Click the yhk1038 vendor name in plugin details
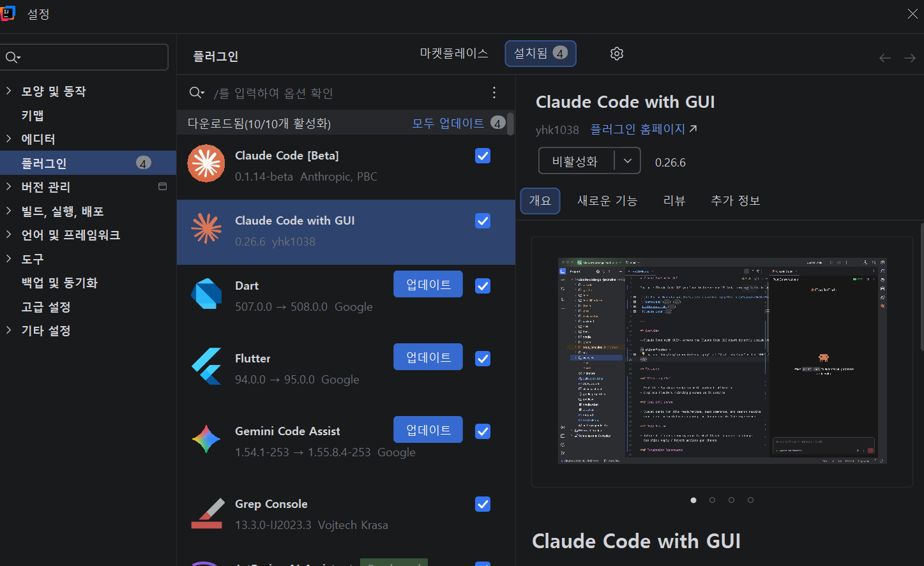Viewport: 924px width, 566px height. [557, 130]
